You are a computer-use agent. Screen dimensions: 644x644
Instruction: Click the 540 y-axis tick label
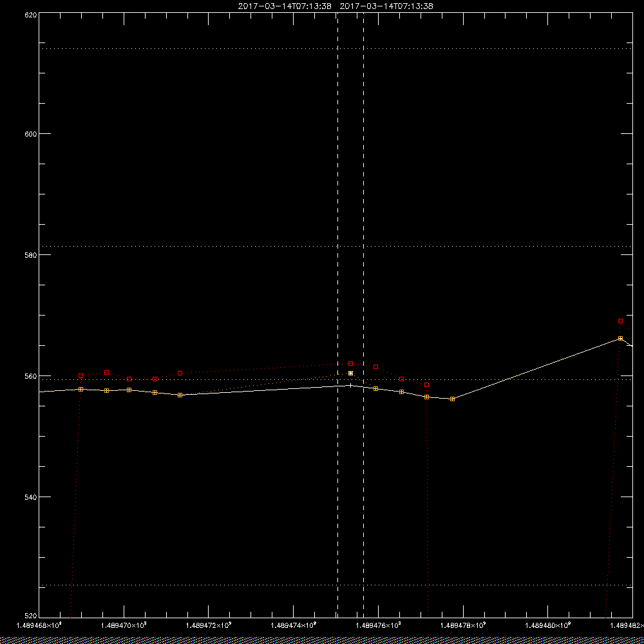31,497
